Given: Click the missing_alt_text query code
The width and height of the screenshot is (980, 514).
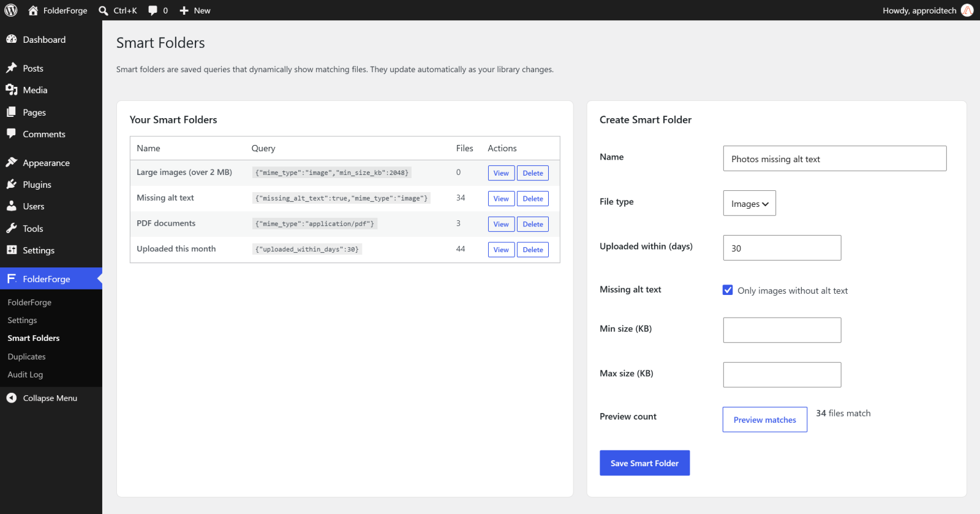Looking at the screenshot, I should 341,199.
